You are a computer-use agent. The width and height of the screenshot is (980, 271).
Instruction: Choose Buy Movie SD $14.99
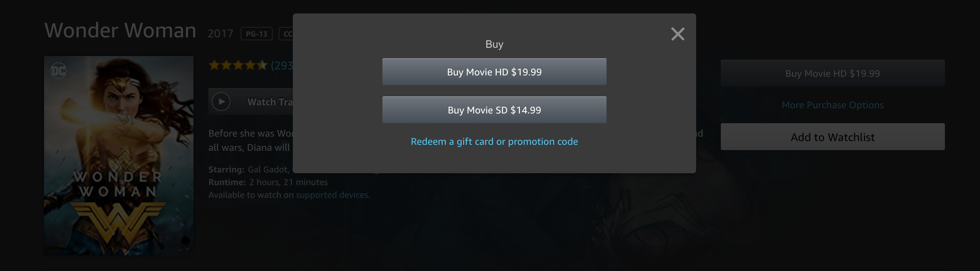pyautogui.click(x=494, y=110)
